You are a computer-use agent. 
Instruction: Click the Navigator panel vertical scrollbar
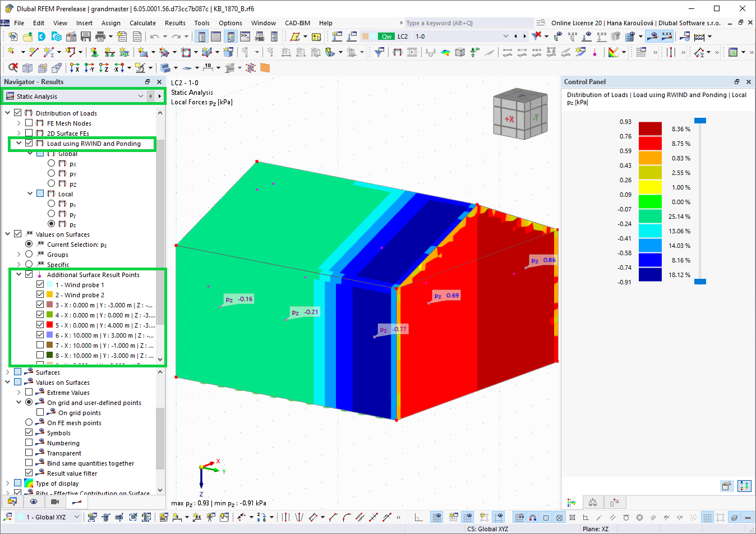click(x=160, y=236)
